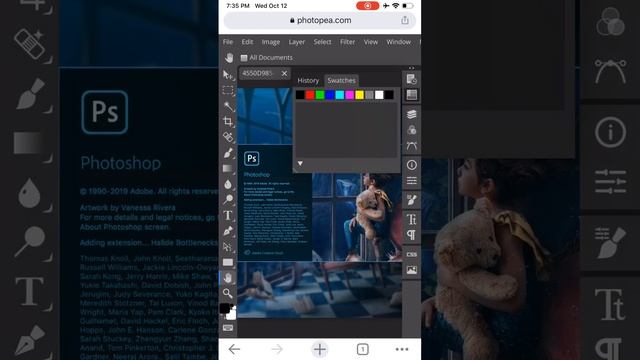
Task: Select the Zoom magnifier tool
Action: pyautogui.click(x=228, y=293)
